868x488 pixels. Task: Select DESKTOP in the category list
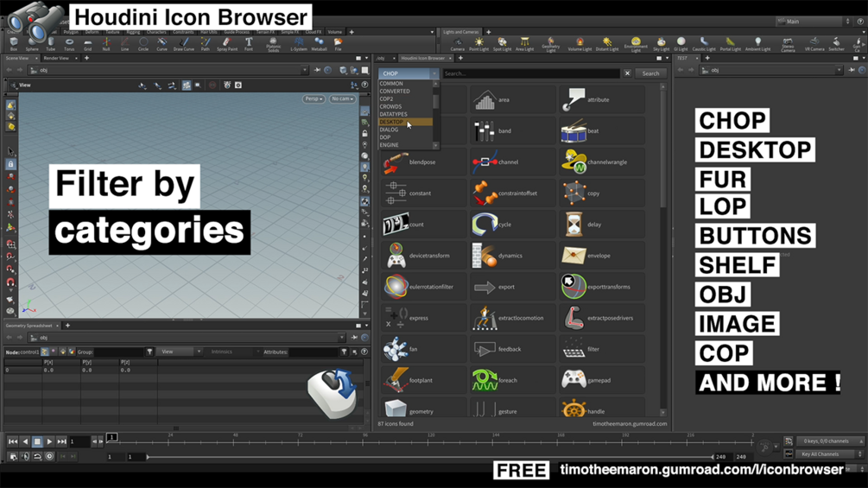click(x=405, y=122)
